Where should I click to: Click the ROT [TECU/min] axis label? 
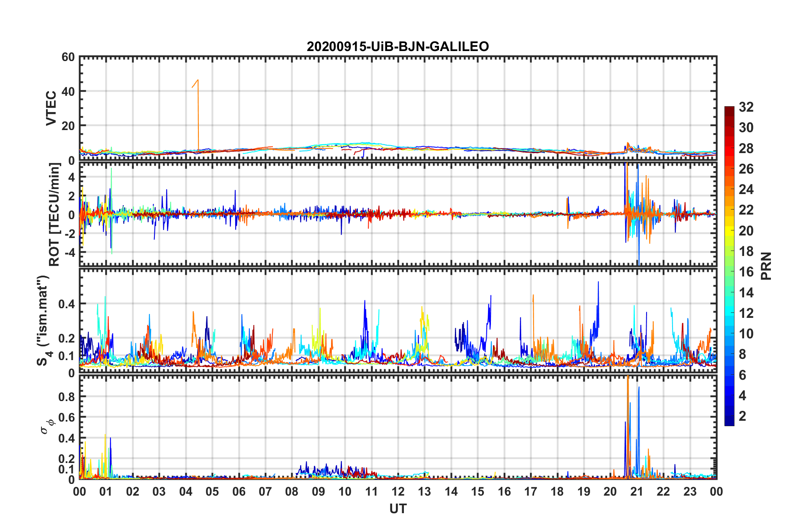tap(54, 215)
